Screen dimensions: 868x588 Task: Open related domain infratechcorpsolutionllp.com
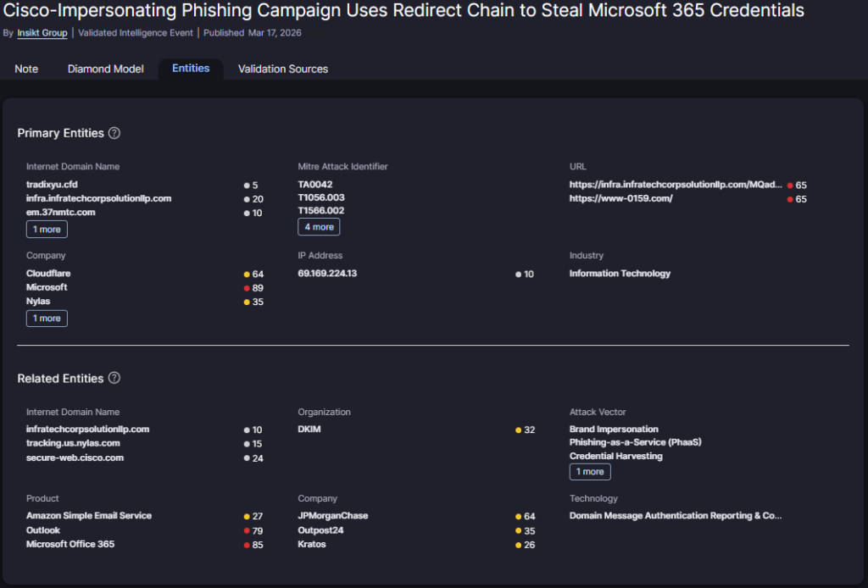click(x=87, y=429)
